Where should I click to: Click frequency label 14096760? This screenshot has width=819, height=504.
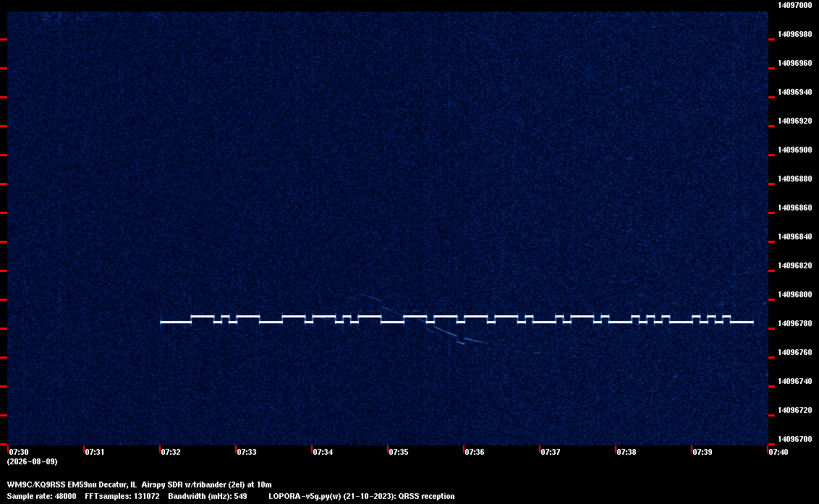tap(795, 353)
